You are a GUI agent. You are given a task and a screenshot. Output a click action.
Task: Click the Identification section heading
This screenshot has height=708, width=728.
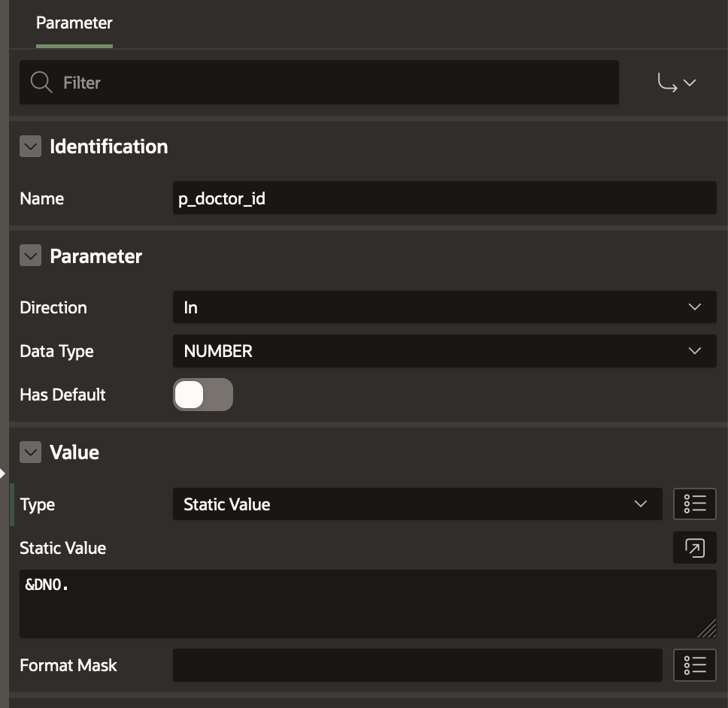click(x=108, y=147)
